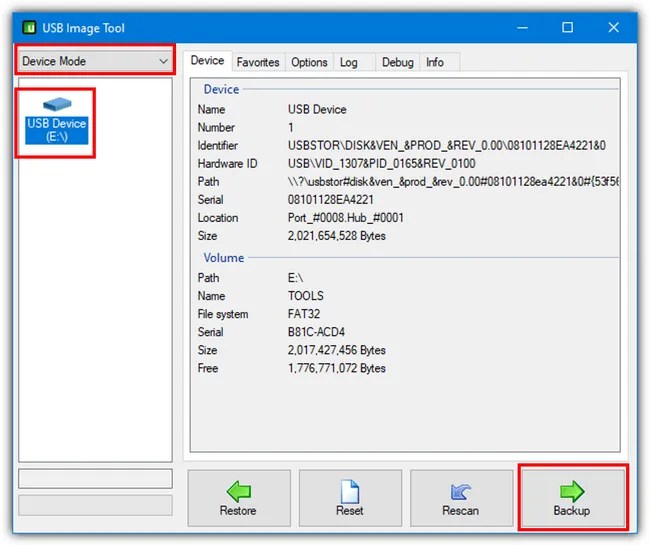Image resolution: width=650 pixels, height=545 pixels.
Task: Click the free space value 1,776,771,072 Bytes
Action: [x=336, y=368]
